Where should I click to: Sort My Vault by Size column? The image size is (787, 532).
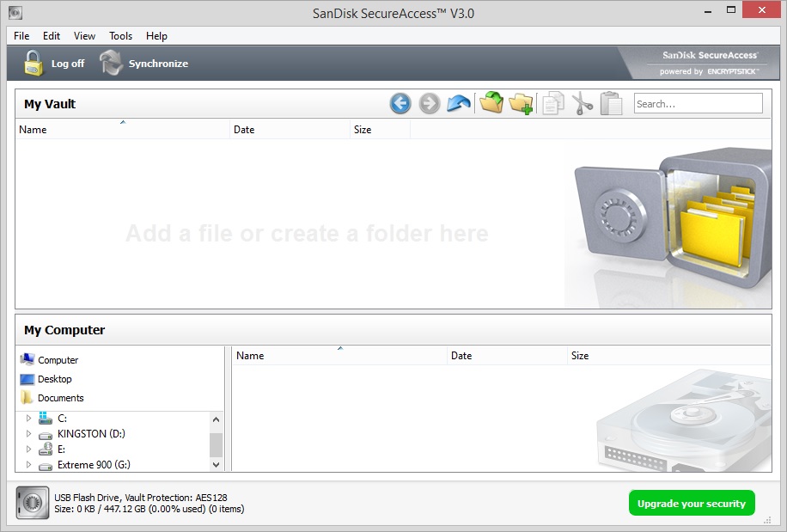(x=380, y=129)
